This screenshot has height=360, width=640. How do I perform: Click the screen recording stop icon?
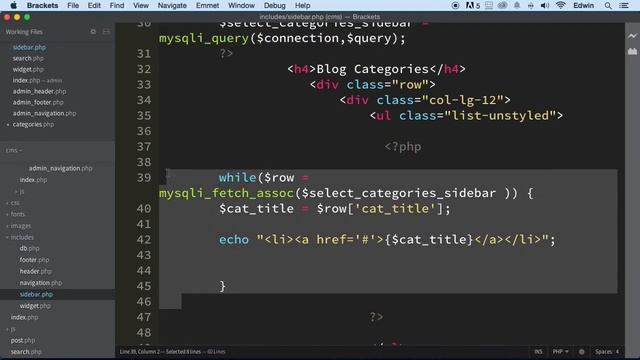click(455, 6)
